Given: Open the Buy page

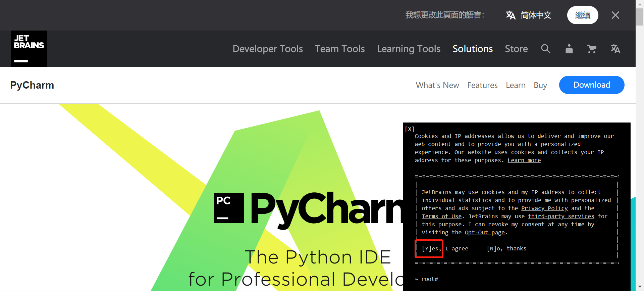Looking at the screenshot, I should point(540,85).
